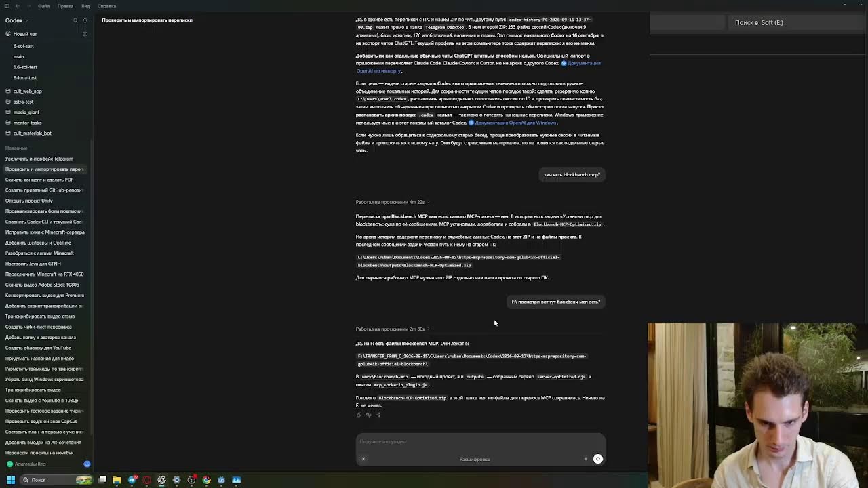Screen dimensions: 868x488
Task: Click the new chat pencil icon
Action: pos(8,34)
